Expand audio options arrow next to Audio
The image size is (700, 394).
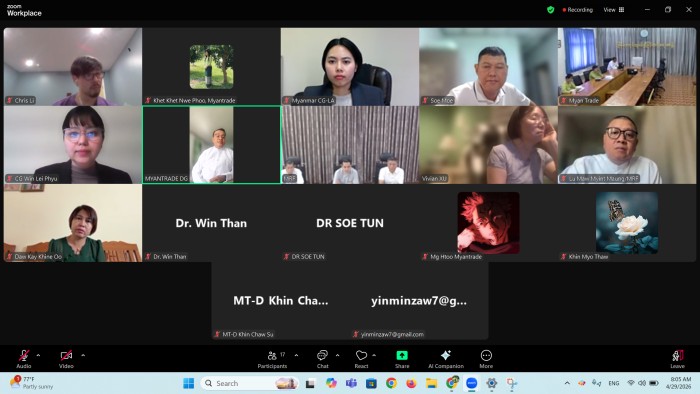click(x=38, y=355)
